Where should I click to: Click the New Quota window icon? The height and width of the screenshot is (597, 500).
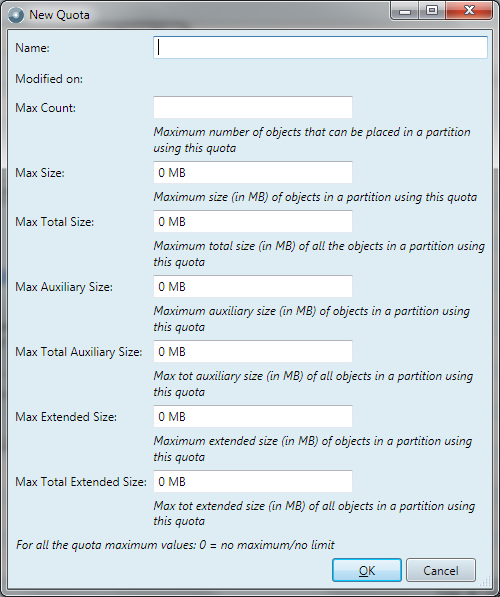click(16, 15)
